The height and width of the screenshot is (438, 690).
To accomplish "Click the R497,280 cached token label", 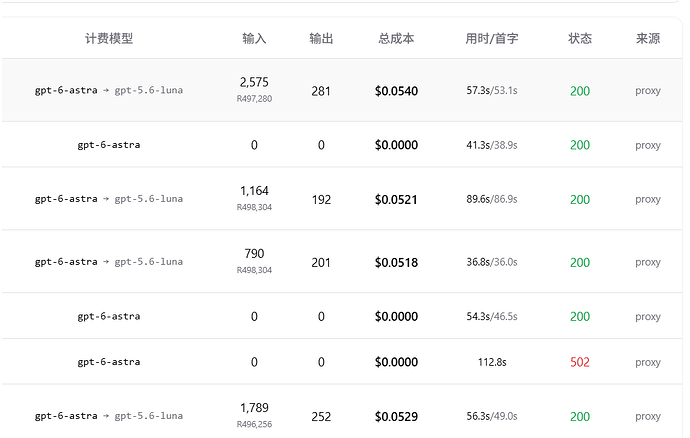I will (x=254, y=99).
